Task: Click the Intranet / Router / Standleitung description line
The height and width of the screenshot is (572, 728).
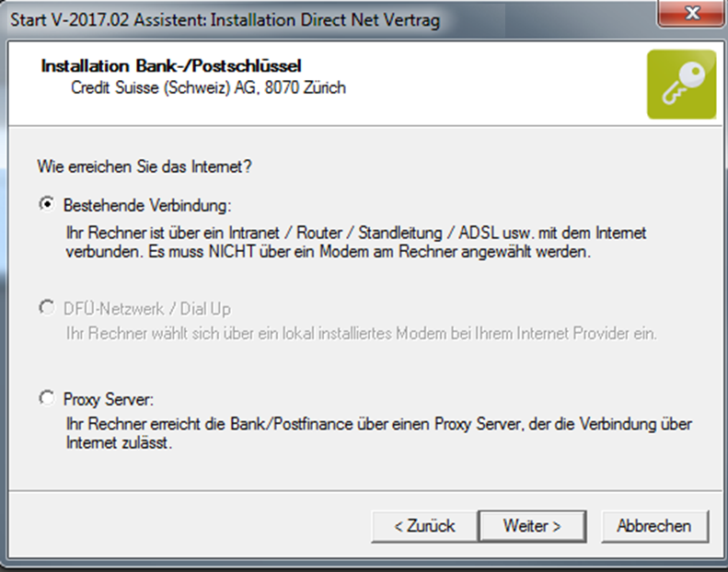Action: click(x=356, y=233)
